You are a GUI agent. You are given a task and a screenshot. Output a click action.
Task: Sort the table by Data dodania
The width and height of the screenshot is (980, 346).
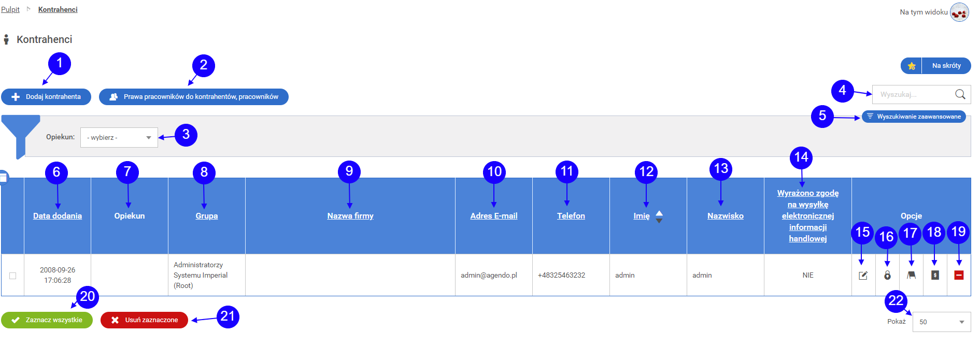tap(58, 216)
